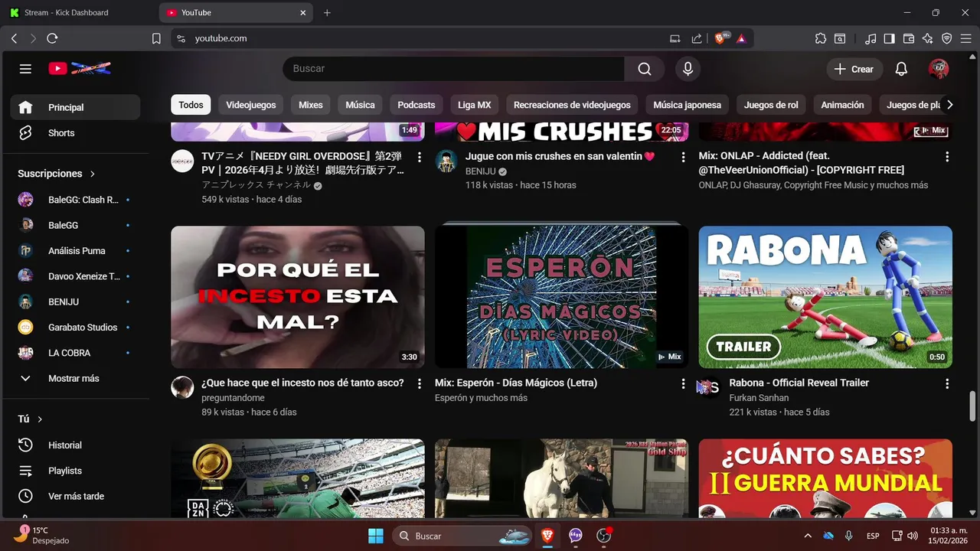Click the YouTube search input field

454,69
